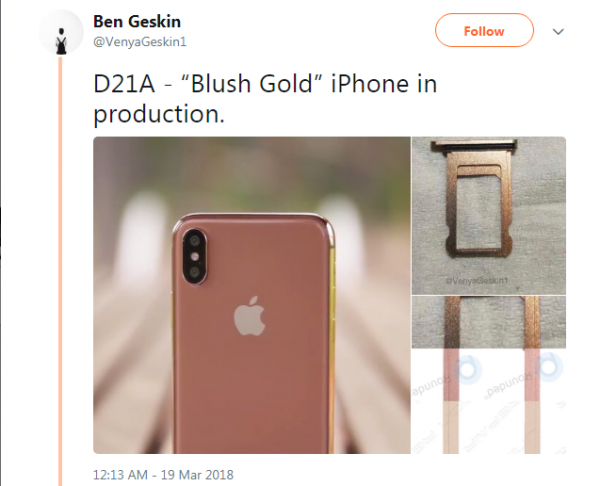Click the word production in the tweet
Screen dimensions: 600x486
click(156, 114)
